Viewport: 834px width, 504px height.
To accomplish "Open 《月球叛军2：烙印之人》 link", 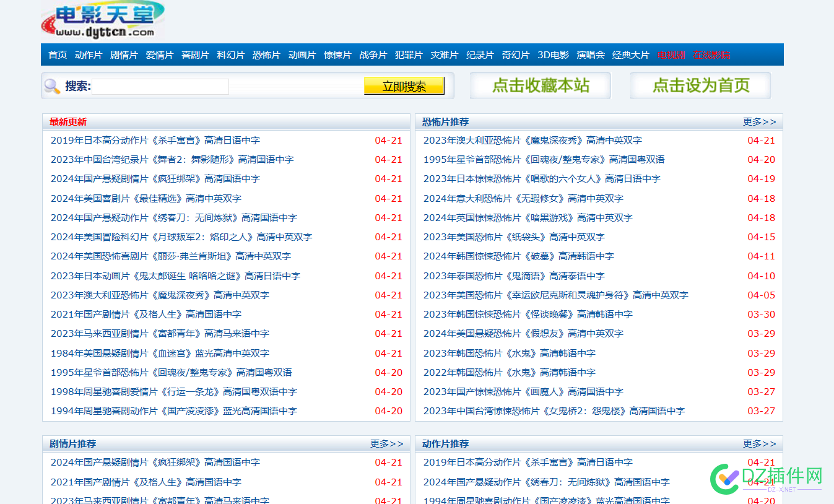I will point(181,237).
